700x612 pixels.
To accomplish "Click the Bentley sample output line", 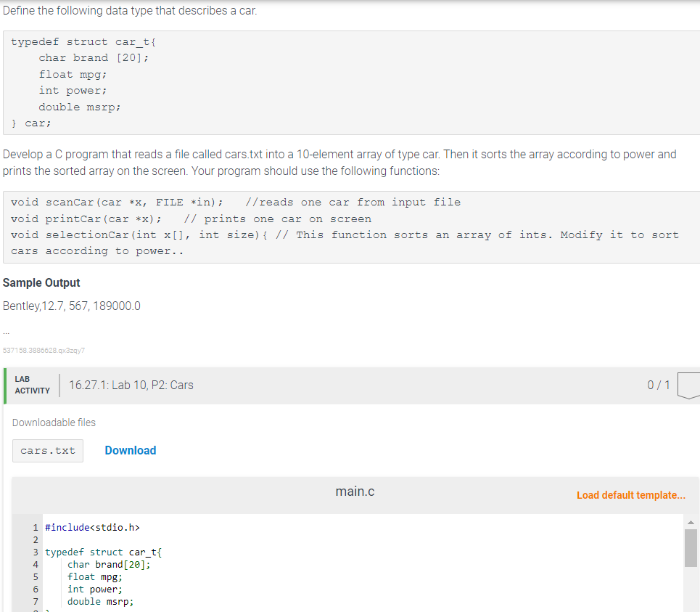I will pos(70,306).
